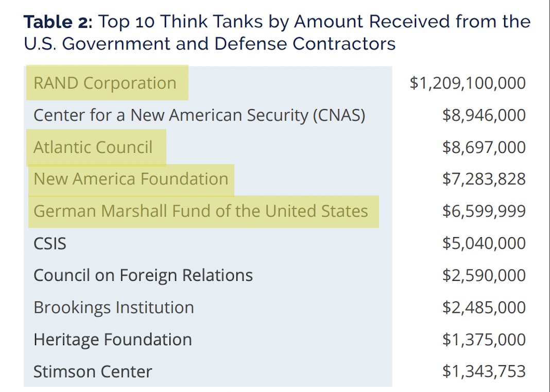Click the Heritage Foundation row label
The height and width of the screenshot is (392, 550).
click(x=113, y=340)
